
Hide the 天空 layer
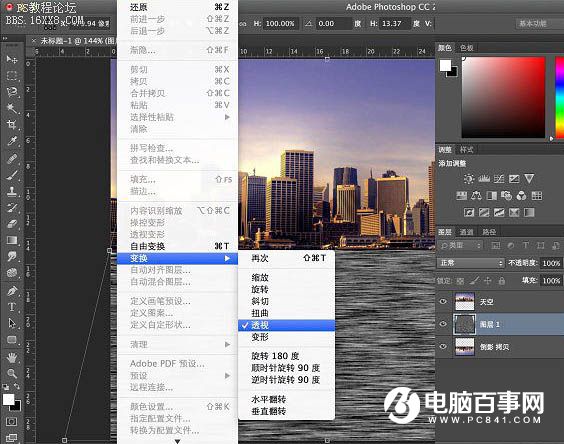tap(443, 302)
